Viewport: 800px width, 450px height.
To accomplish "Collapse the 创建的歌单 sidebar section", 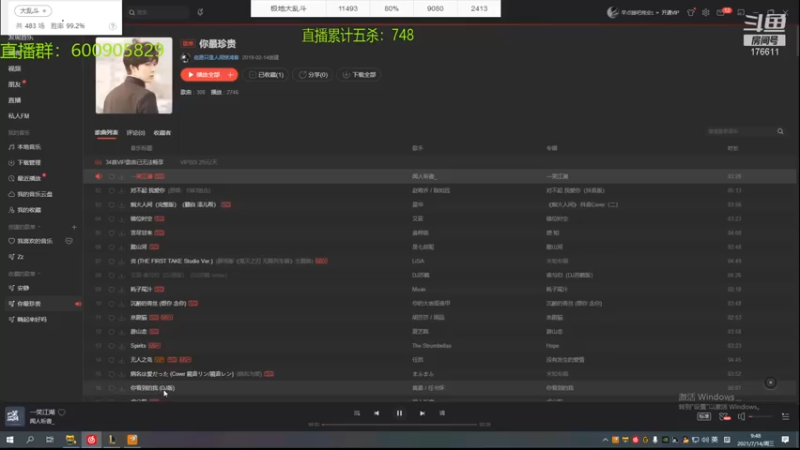I will coord(24,227).
